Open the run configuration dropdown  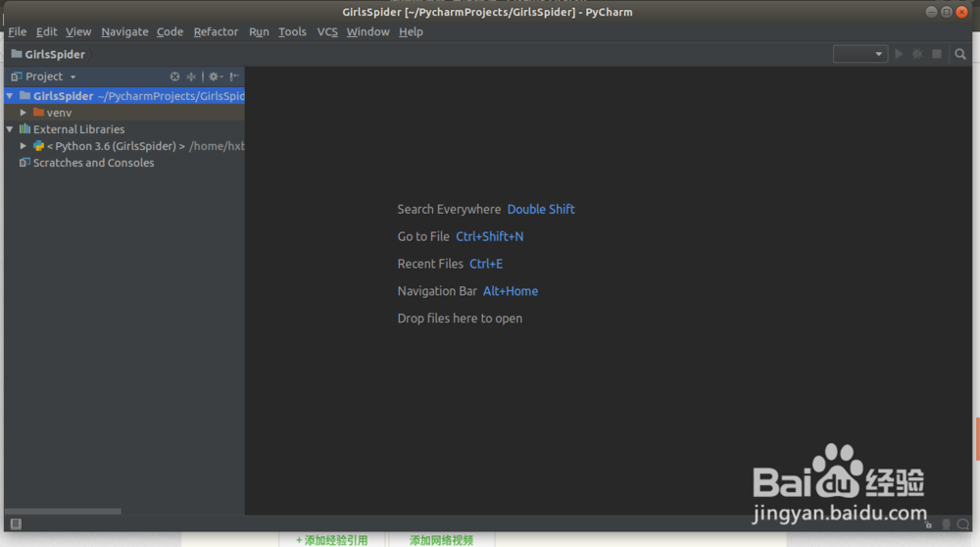(860, 54)
